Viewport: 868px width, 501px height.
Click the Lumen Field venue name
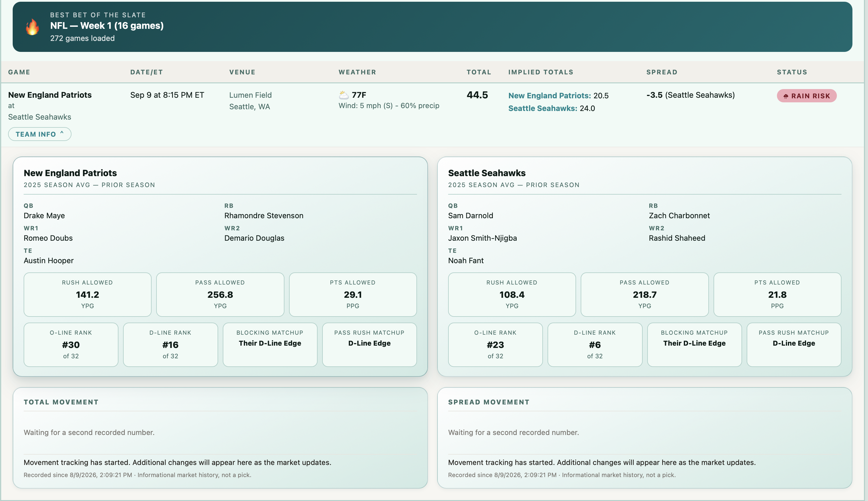pos(250,95)
